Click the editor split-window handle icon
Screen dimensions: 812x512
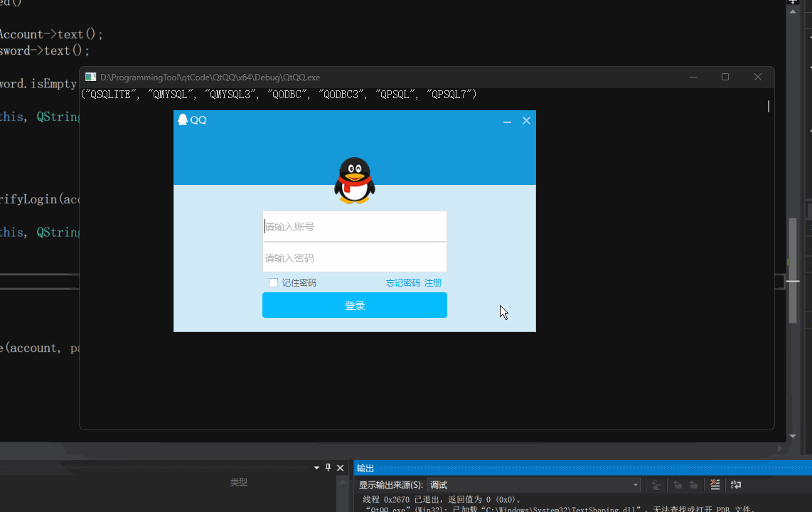tap(793, 2)
